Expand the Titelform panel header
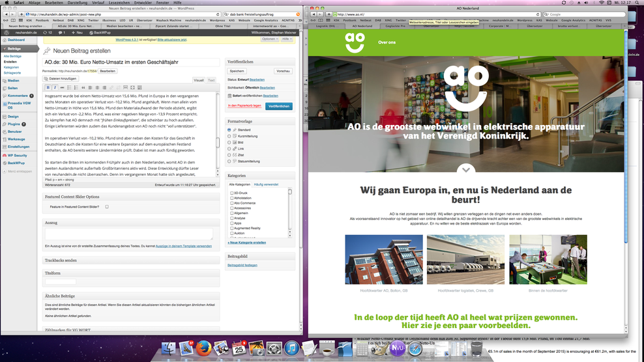 (x=131, y=273)
